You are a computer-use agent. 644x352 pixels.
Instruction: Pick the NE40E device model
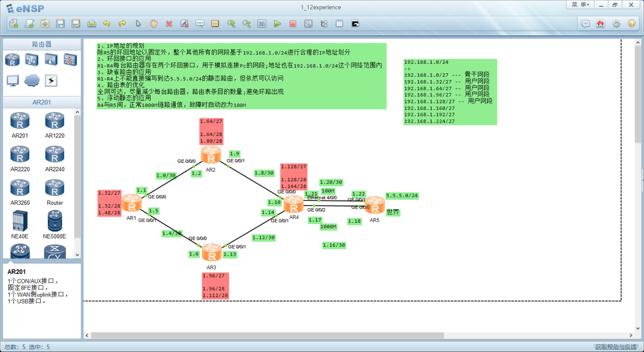20,224
